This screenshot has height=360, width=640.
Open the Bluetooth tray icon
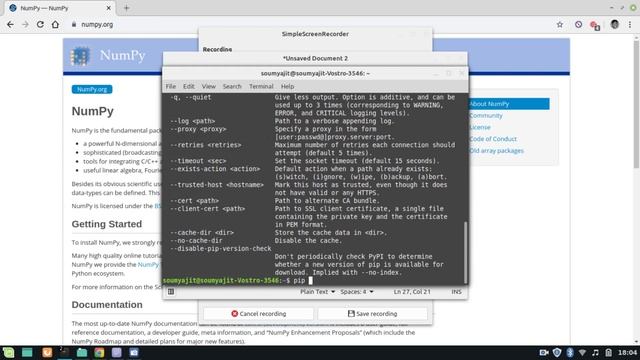(570, 353)
